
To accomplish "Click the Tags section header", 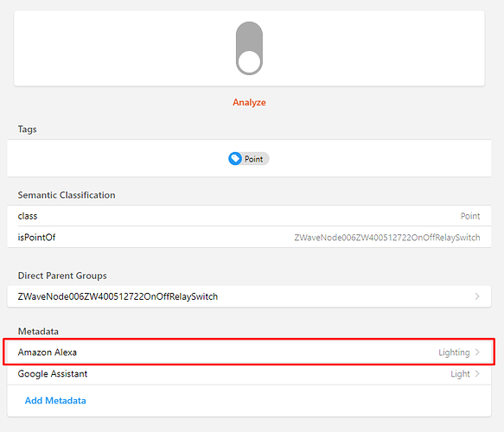I will point(28,129).
